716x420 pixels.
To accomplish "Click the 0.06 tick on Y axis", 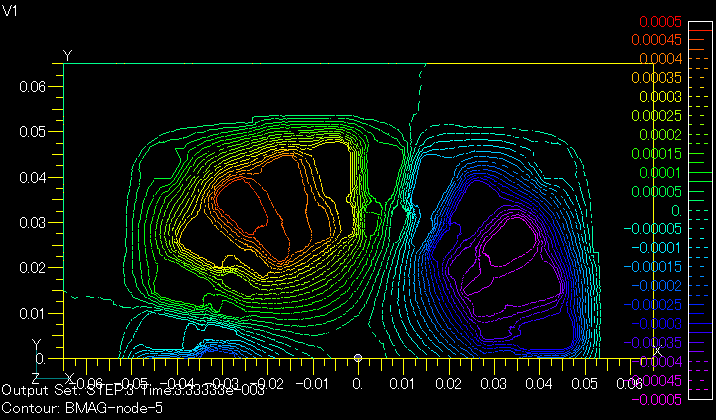I will click(x=33, y=86).
